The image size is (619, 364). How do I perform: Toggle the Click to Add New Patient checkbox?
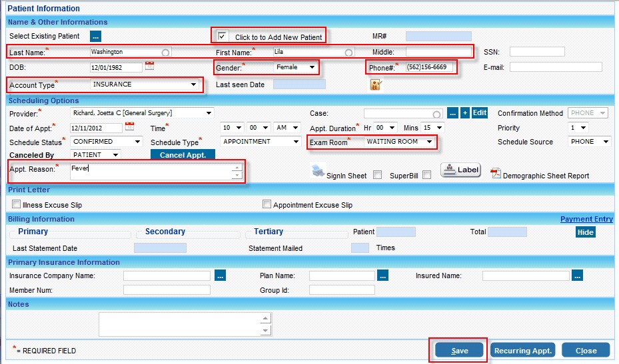coord(223,36)
